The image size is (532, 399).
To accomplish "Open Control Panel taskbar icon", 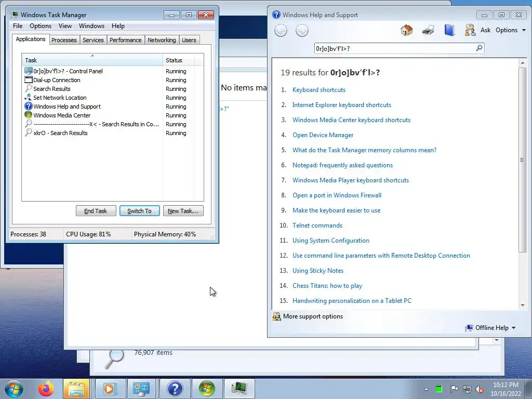I will pos(141,389).
